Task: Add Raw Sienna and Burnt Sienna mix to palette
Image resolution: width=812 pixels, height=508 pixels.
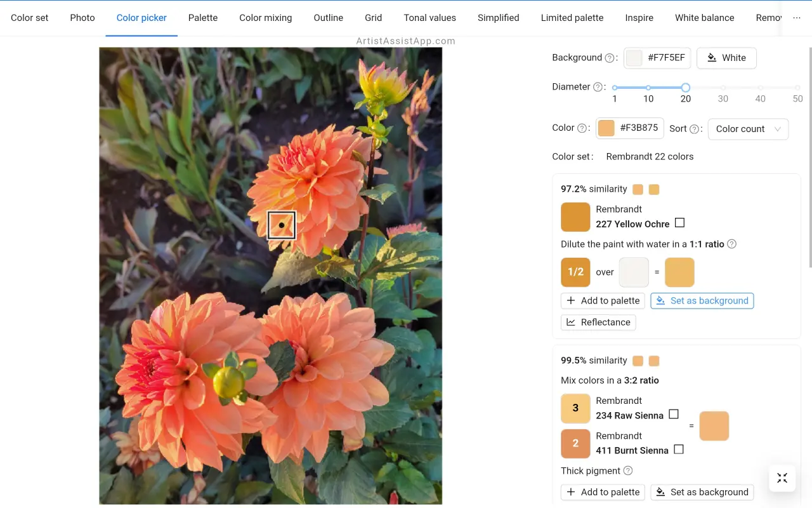Action: click(603, 492)
